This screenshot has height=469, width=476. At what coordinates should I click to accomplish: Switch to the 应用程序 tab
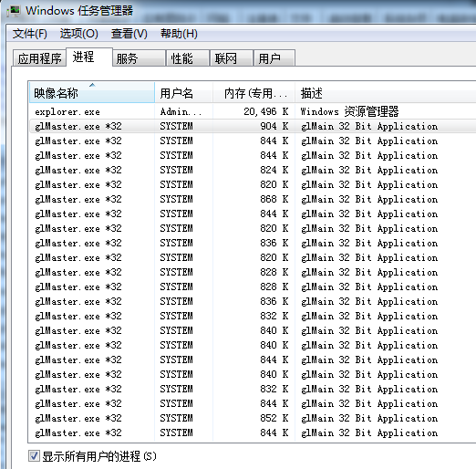point(39,58)
